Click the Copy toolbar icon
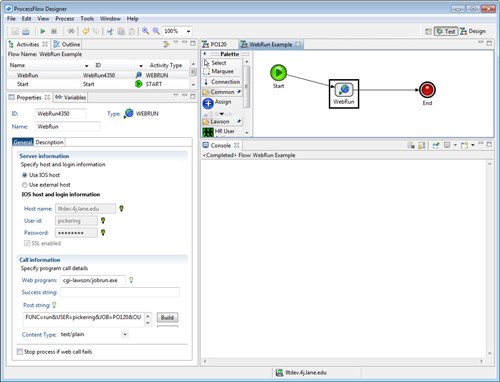This screenshot has width=500, height=382. click(121, 31)
